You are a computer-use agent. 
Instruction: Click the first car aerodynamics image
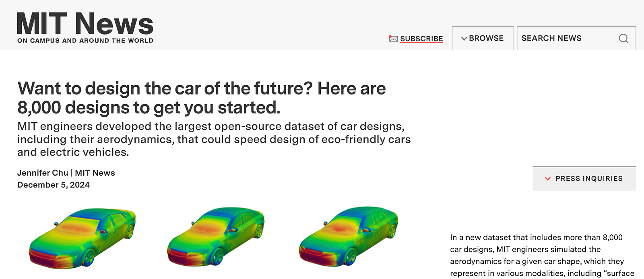pos(82,238)
